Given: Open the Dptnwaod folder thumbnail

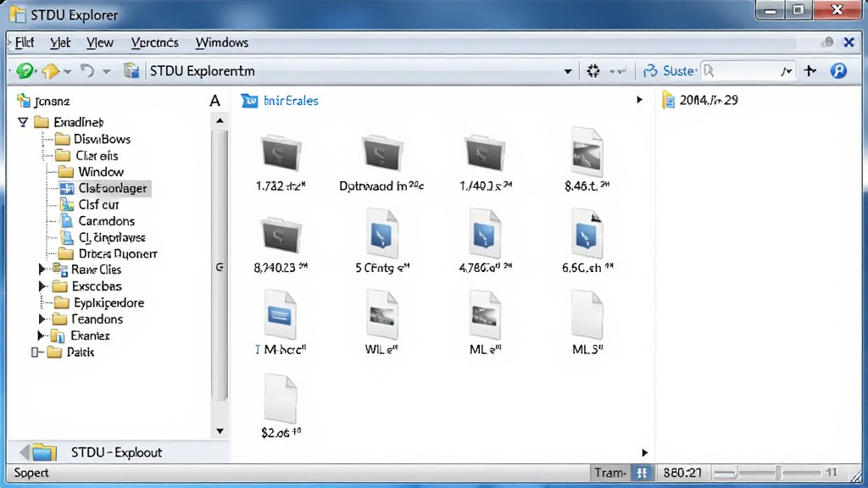Looking at the screenshot, I should 382,152.
